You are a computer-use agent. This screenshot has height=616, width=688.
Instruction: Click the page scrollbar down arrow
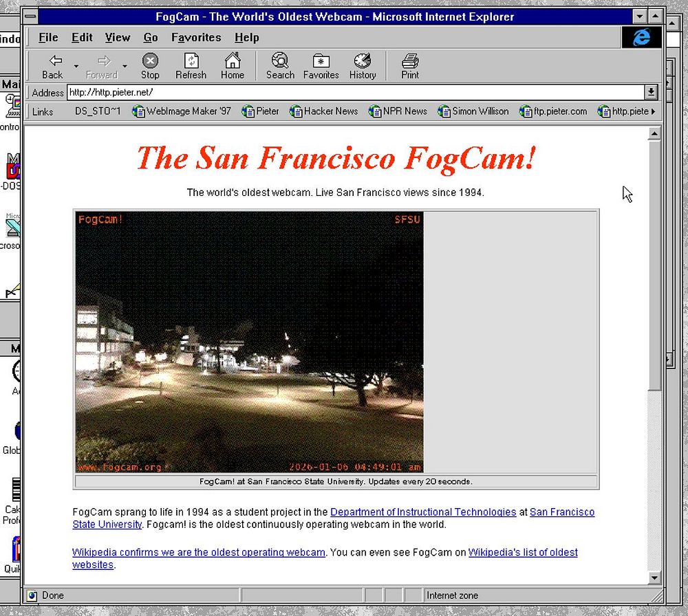(654, 577)
